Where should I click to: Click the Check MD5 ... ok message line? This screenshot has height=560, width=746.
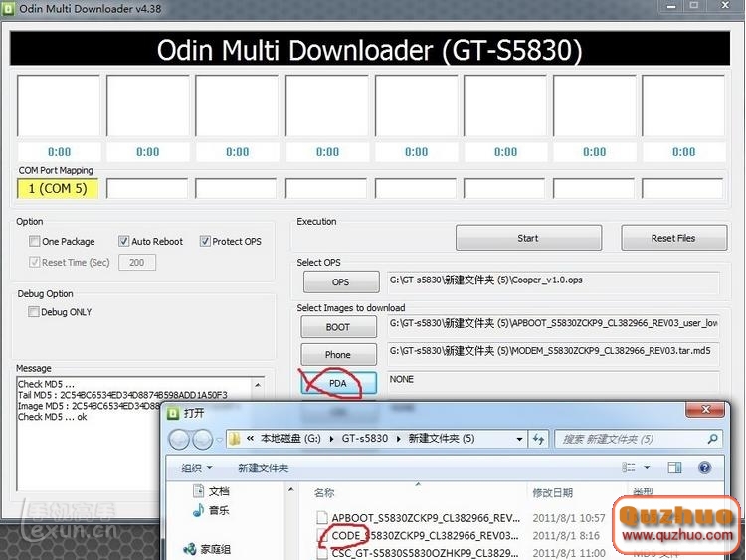(53, 417)
